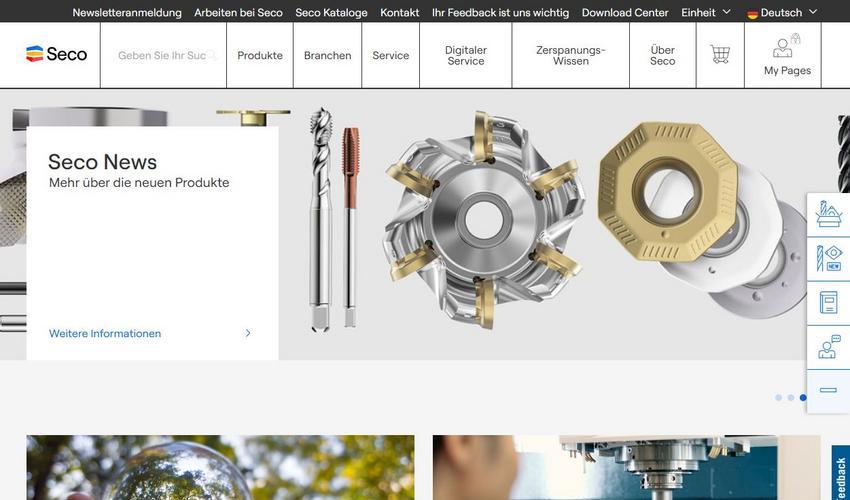This screenshot has height=500, width=850.
Task: Select the first carousel dot
Action: [x=778, y=398]
